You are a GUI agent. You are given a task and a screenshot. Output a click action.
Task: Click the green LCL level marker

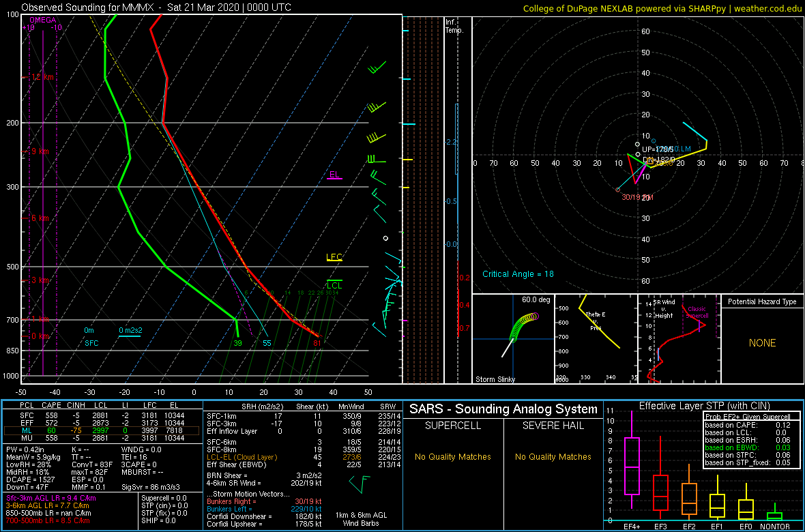click(x=335, y=285)
